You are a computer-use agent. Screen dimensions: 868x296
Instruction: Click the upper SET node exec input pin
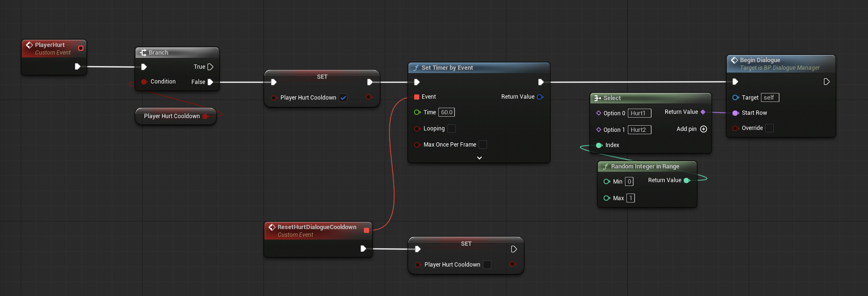[x=273, y=82]
